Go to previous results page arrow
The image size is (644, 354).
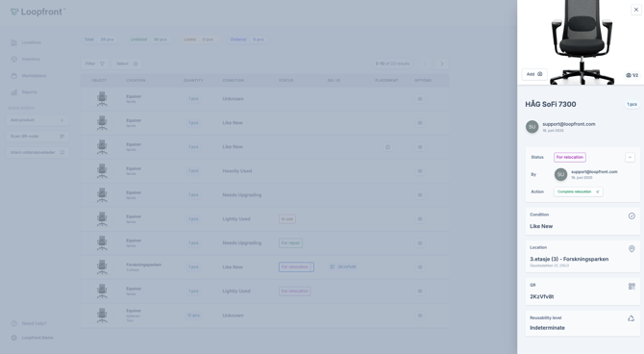425,63
